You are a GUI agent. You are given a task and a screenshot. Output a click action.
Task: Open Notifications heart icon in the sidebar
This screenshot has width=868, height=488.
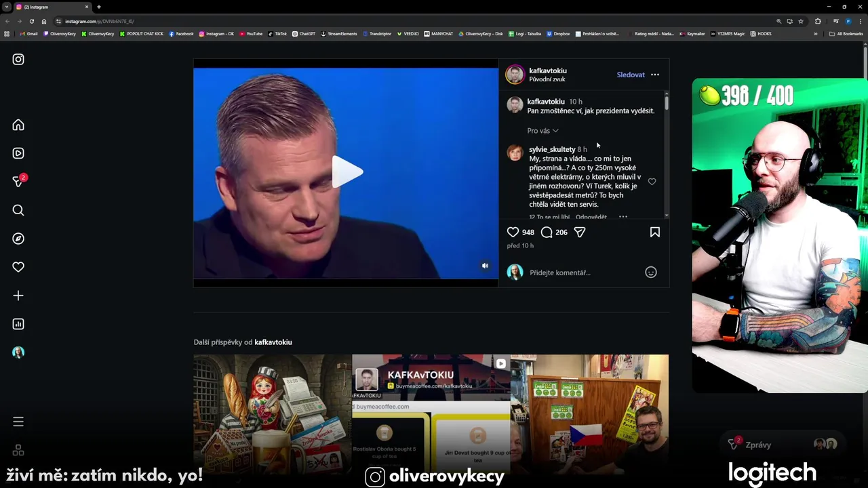click(x=18, y=267)
